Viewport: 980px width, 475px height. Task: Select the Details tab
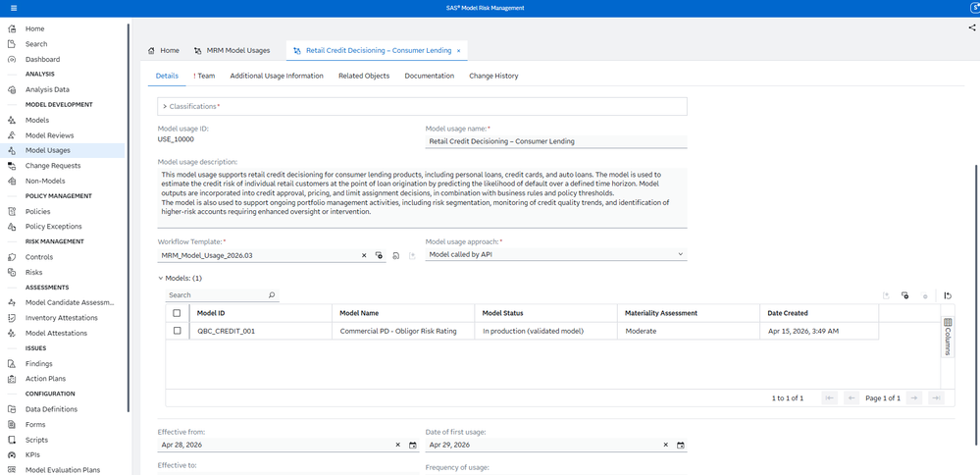click(x=167, y=76)
